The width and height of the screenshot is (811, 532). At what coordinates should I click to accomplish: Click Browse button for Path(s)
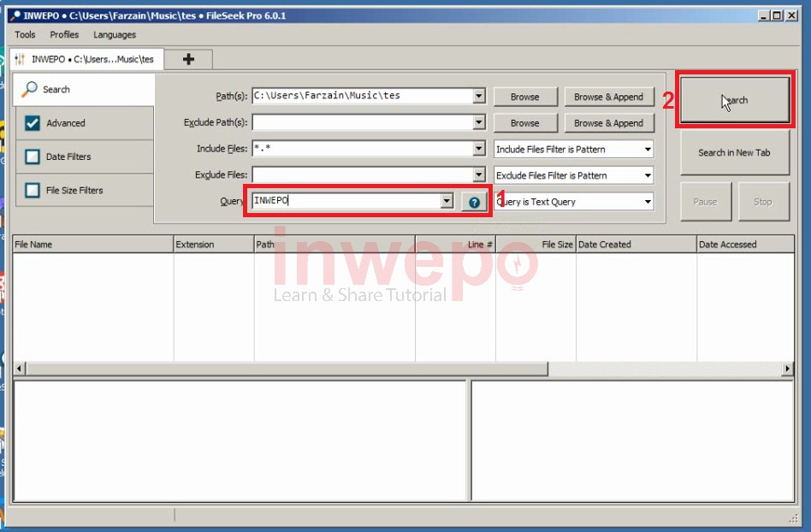[x=525, y=97]
